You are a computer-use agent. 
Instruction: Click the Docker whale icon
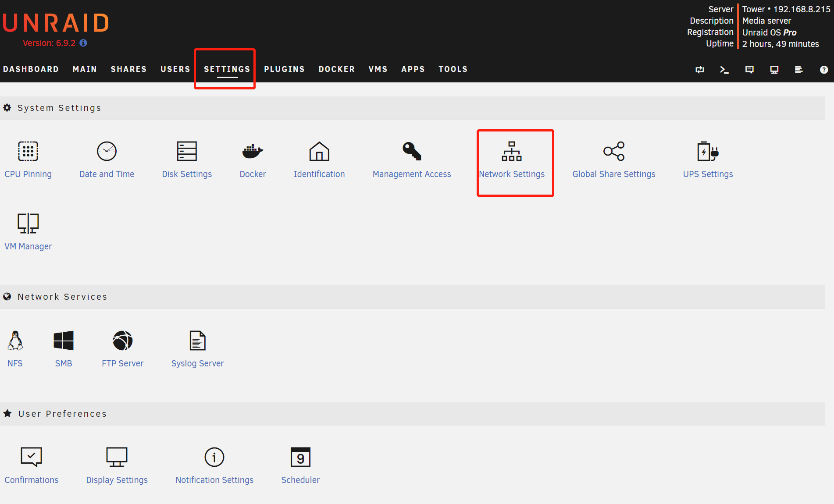[x=253, y=151]
